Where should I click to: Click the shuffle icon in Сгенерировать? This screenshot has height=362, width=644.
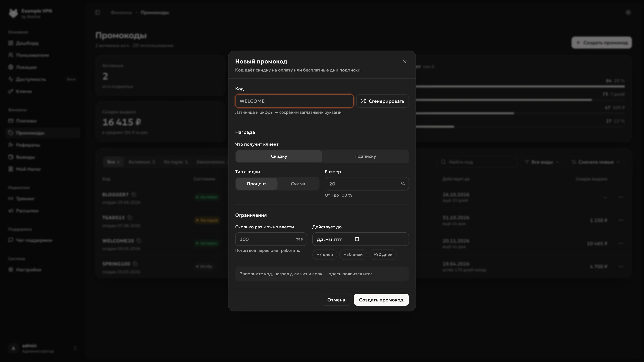(363, 101)
